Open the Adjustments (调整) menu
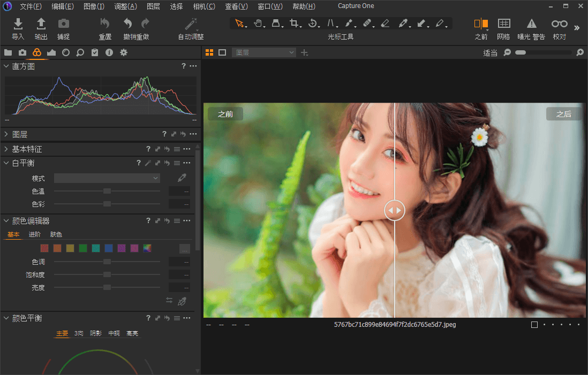Viewport: 588px width, 375px height. pyautogui.click(x=126, y=6)
